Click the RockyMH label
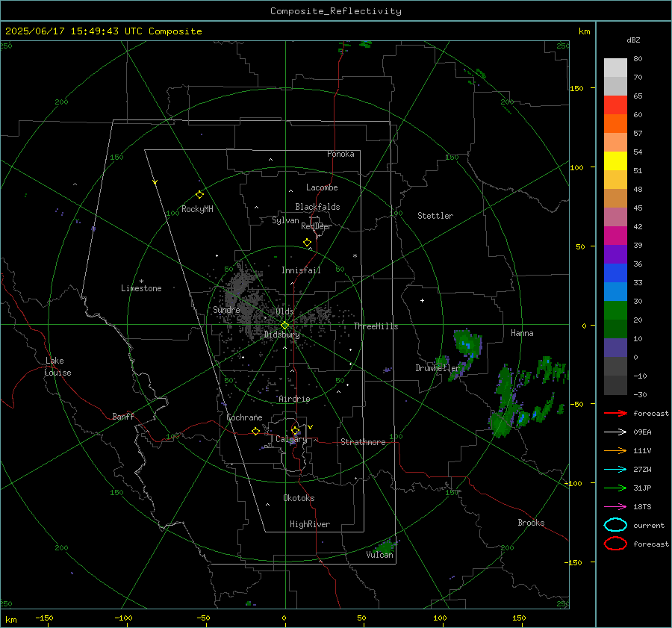Screen dimensions: 672x628 (x=197, y=209)
